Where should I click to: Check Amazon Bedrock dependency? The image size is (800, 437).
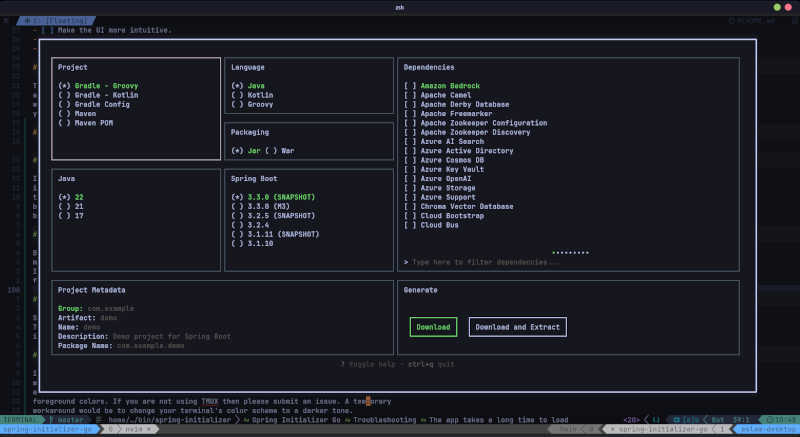click(442, 86)
